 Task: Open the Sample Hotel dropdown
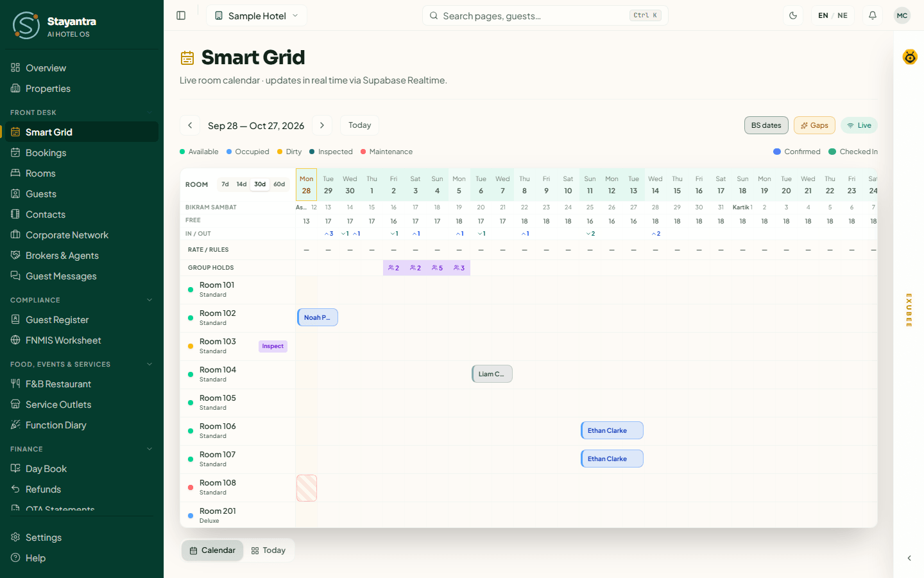(257, 15)
